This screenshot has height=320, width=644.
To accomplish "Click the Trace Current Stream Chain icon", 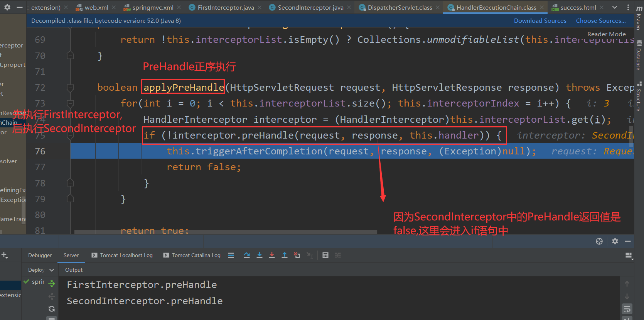I will tap(338, 255).
